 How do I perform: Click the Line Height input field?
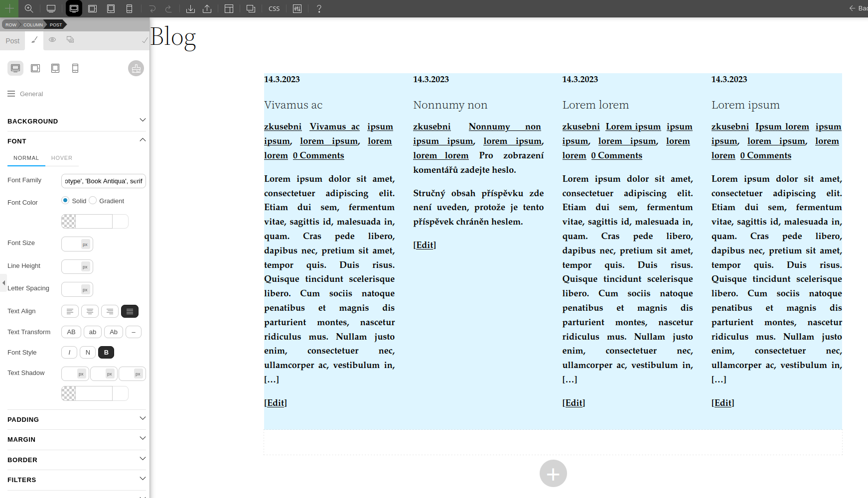pos(77,266)
